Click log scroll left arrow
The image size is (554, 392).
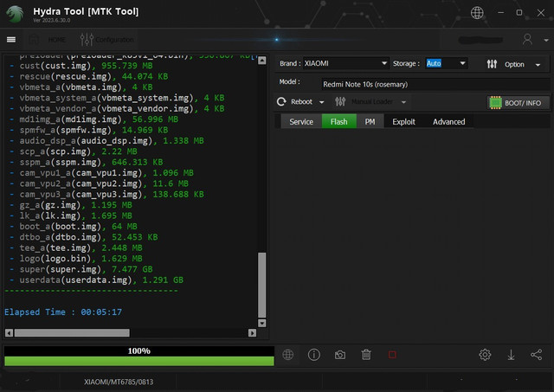[x=10, y=332]
